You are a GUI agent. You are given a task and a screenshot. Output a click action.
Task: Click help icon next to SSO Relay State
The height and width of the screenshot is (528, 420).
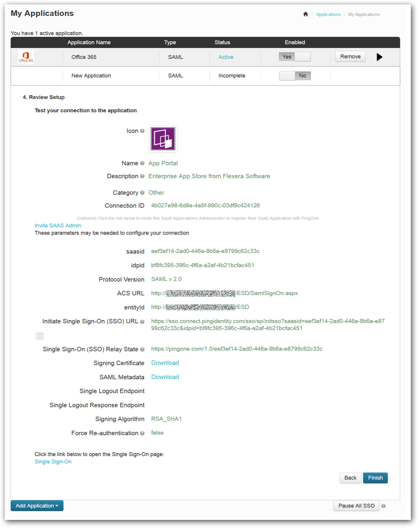tap(142, 349)
